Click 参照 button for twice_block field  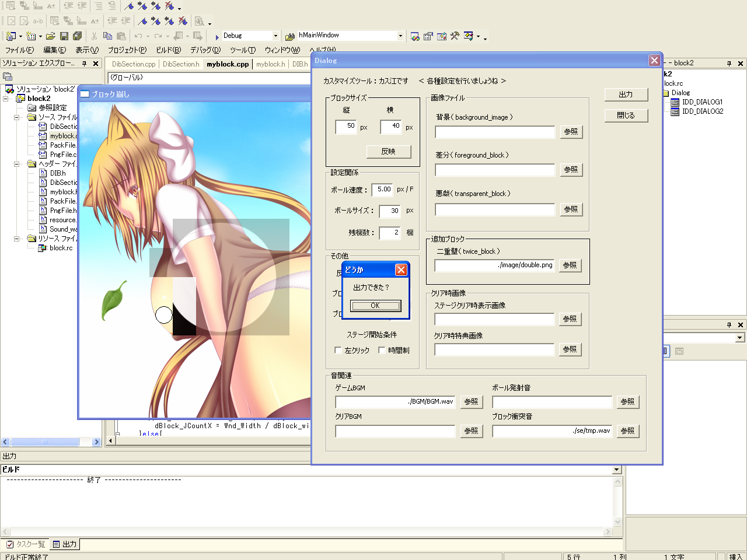[x=570, y=265]
